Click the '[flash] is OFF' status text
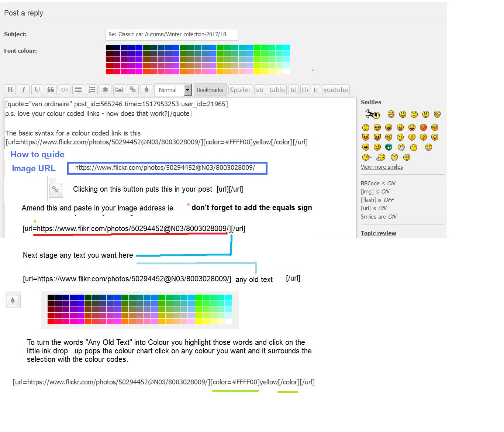504x432 pixels. 377,200
